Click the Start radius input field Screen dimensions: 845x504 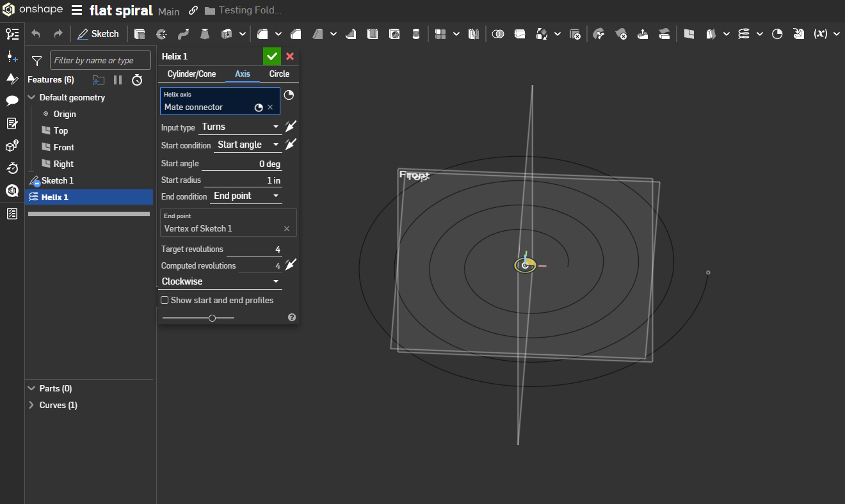(243, 181)
